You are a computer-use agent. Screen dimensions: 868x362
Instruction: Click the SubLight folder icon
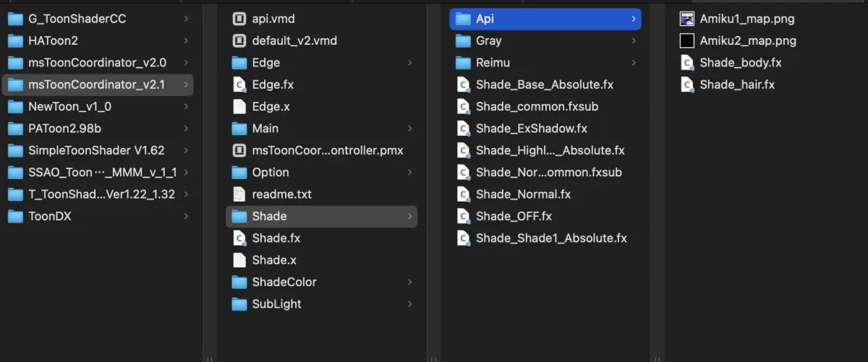pyautogui.click(x=239, y=304)
